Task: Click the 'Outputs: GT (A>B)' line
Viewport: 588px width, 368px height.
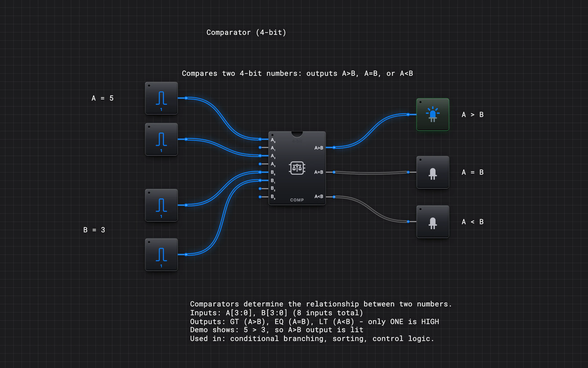Action: tap(315, 322)
